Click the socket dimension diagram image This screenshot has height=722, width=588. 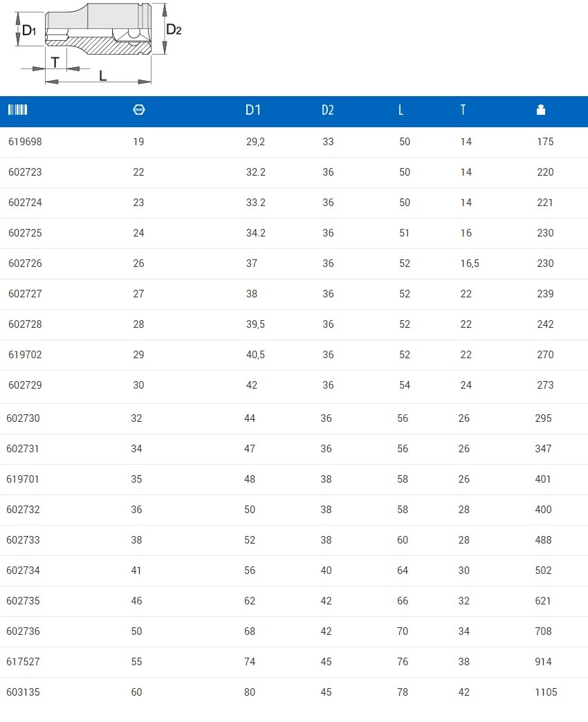[x=98, y=43]
